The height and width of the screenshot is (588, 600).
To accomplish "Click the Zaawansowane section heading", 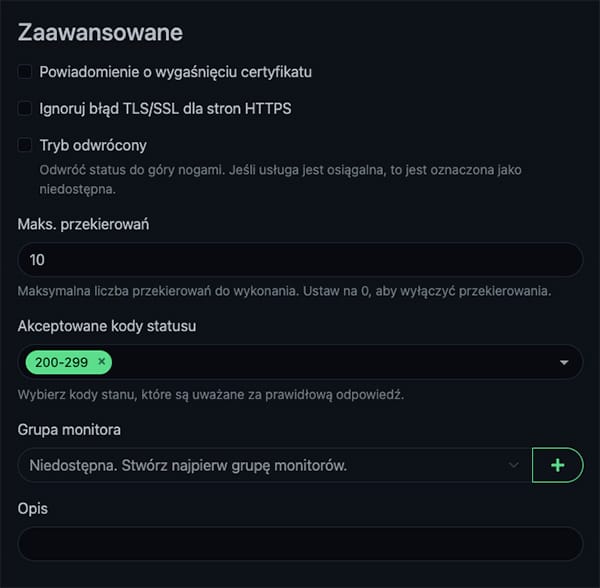I will point(100,32).
